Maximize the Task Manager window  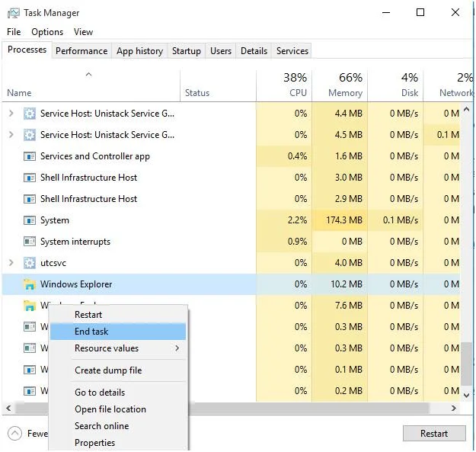pyautogui.click(x=420, y=12)
